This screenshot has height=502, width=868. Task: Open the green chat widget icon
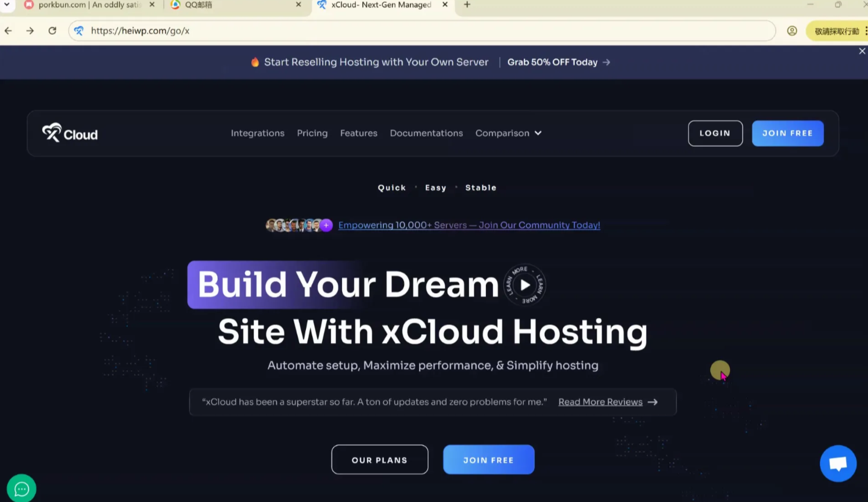click(x=21, y=489)
